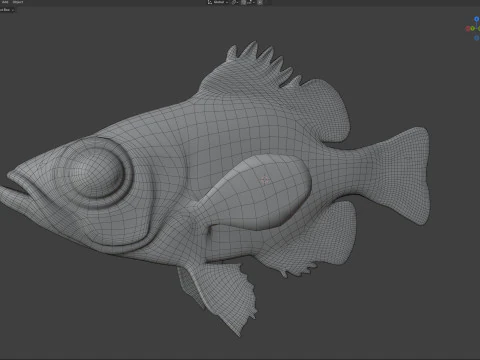Click the green Y axis gizmo ball
The width and height of the screenshot is (480, 360).
[x=472, y=29]
